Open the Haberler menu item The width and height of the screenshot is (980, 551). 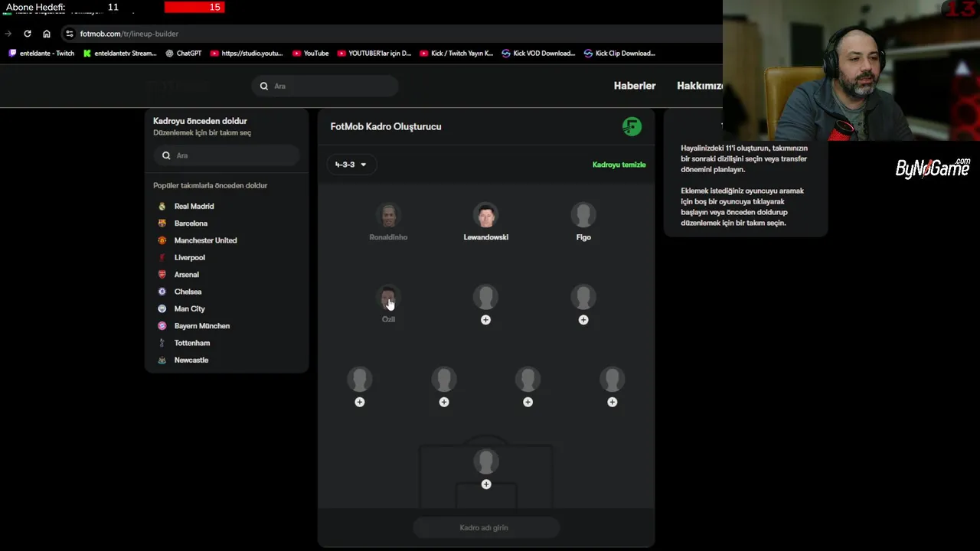coord(635,86)
